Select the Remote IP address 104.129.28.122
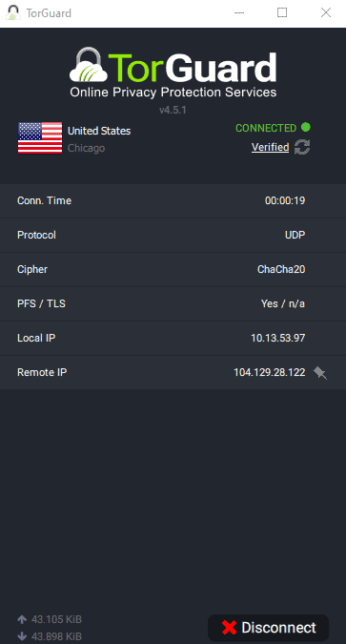The width and height of the screenshot is (346, 644). pyautogui.click(x=269, y=372)
